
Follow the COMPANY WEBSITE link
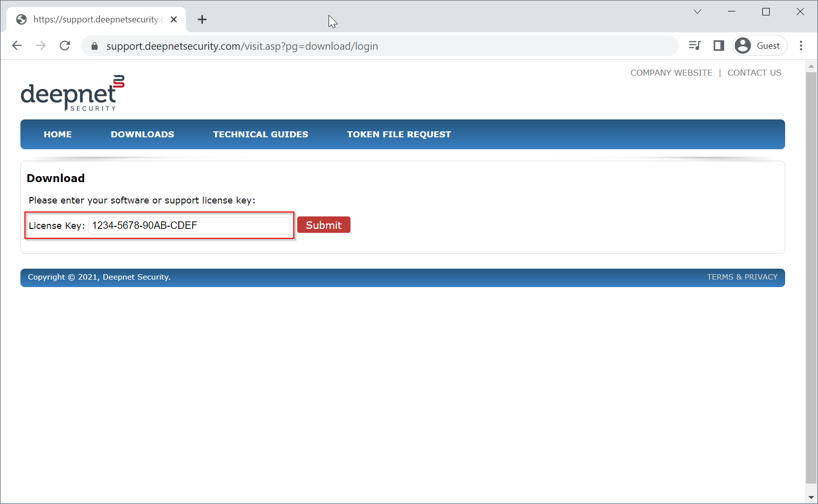click(671, 73)
